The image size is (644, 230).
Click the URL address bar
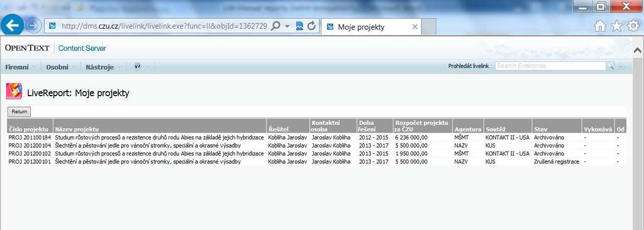coord(164,26)
